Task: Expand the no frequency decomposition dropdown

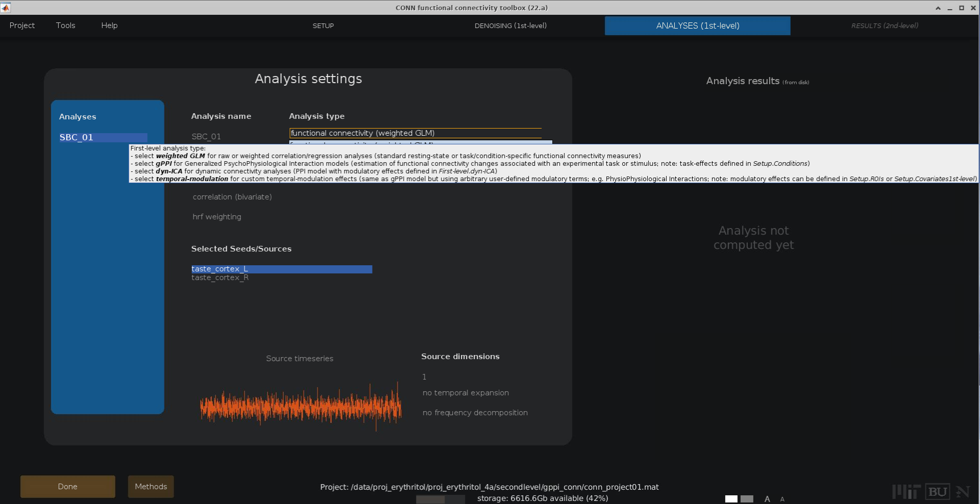Action: coord(475,413)
